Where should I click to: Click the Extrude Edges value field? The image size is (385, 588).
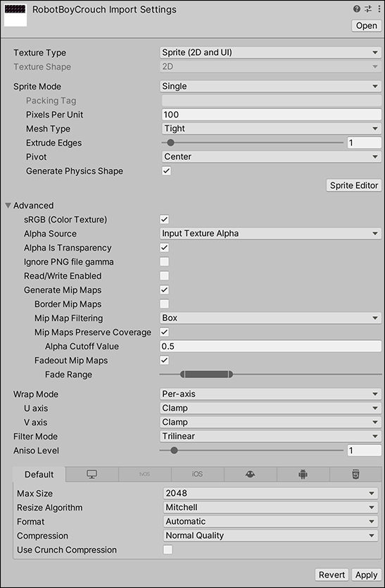pos(364,142)
